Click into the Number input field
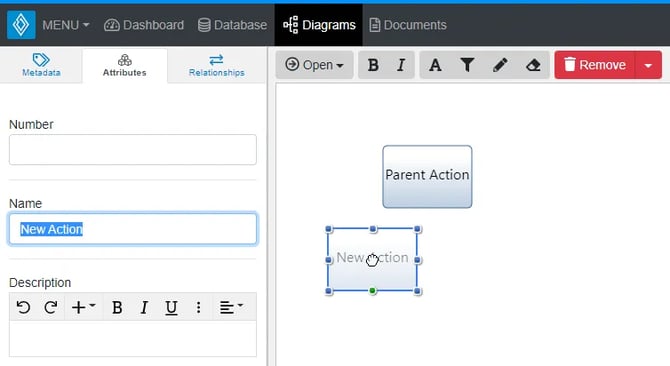This screenshot has height=366, width=670. pyautogui.click(x=133, y=149)
